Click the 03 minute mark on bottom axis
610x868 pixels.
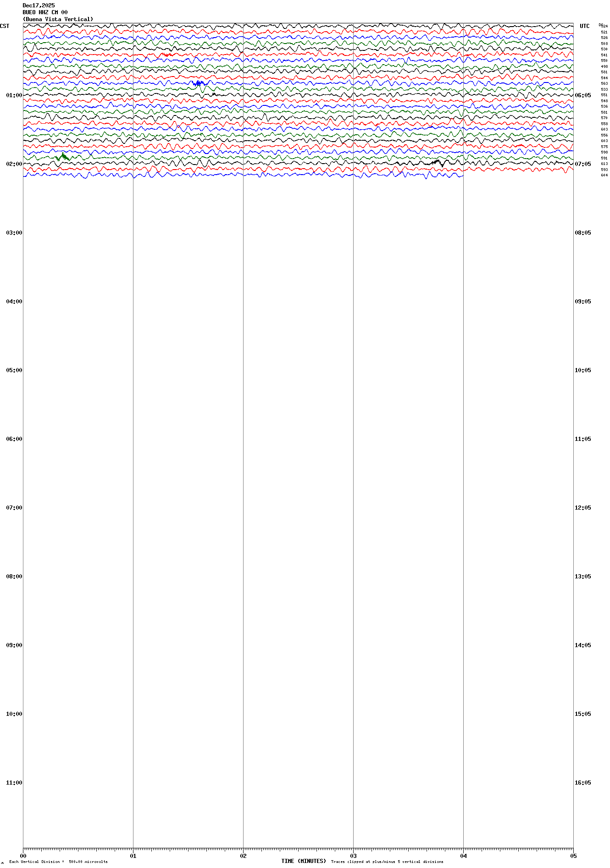click(353, 856)
